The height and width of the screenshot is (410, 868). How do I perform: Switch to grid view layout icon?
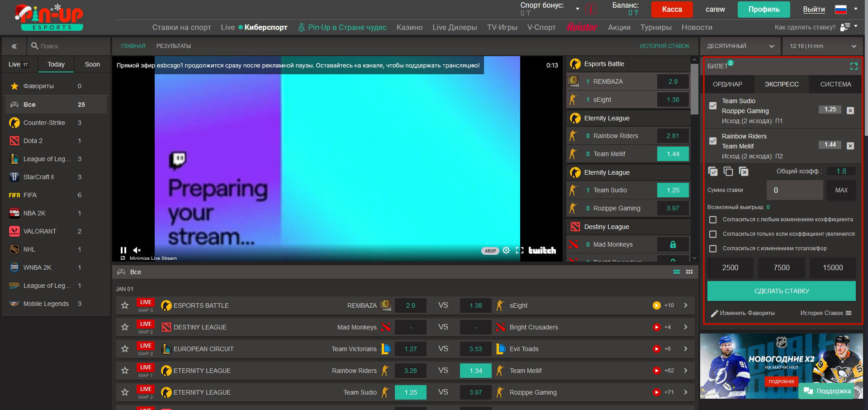pyautogui.click(x=689, y=272)
